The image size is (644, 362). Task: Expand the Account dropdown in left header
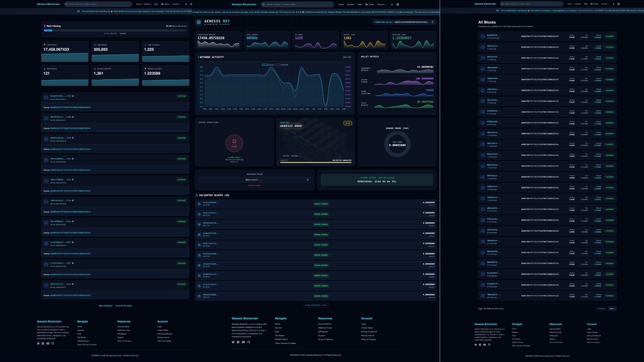click(176, 4)
